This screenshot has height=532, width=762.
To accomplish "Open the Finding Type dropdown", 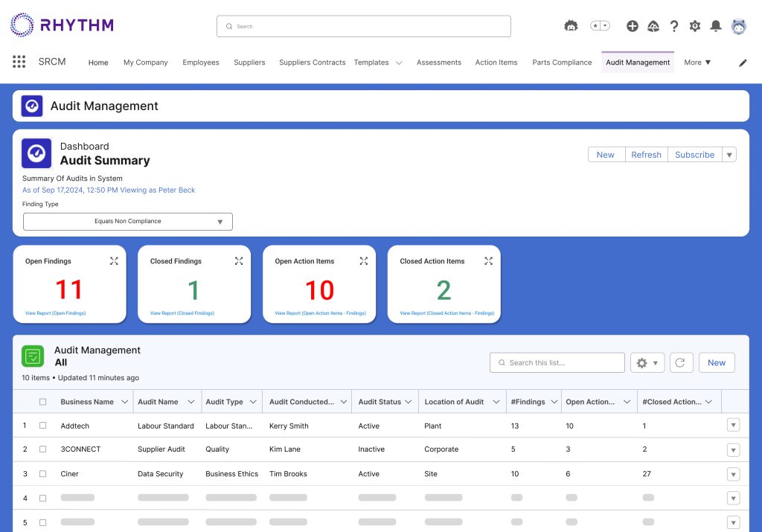I will [127, 221].
